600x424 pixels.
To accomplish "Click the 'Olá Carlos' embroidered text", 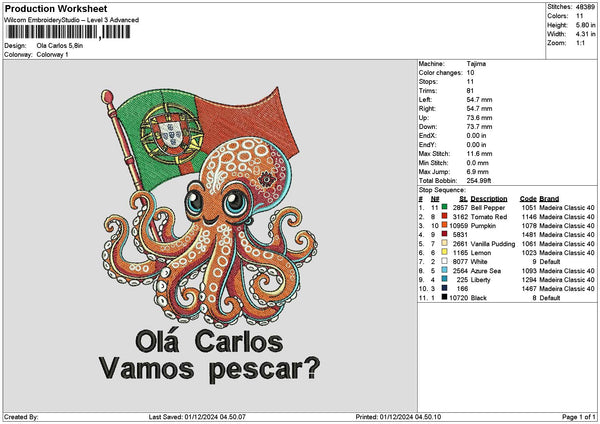I will click(x=209, y=341).
